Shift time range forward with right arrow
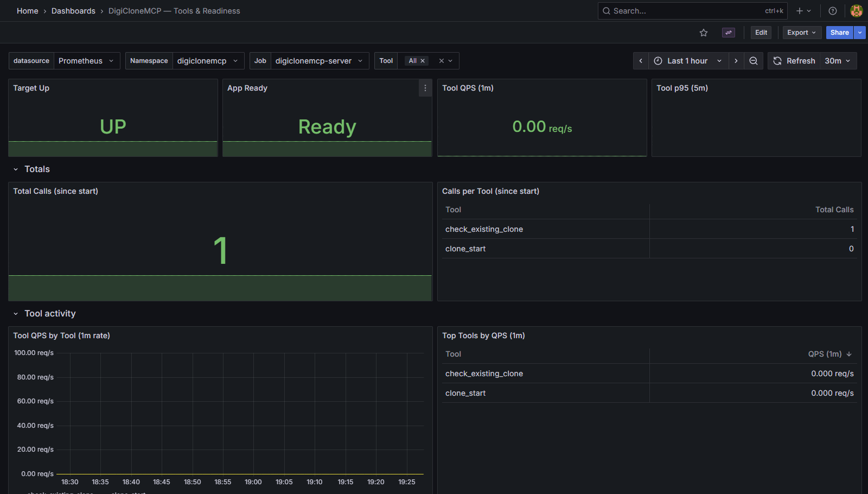The image size is (868, 494). [x=736, y=61]
